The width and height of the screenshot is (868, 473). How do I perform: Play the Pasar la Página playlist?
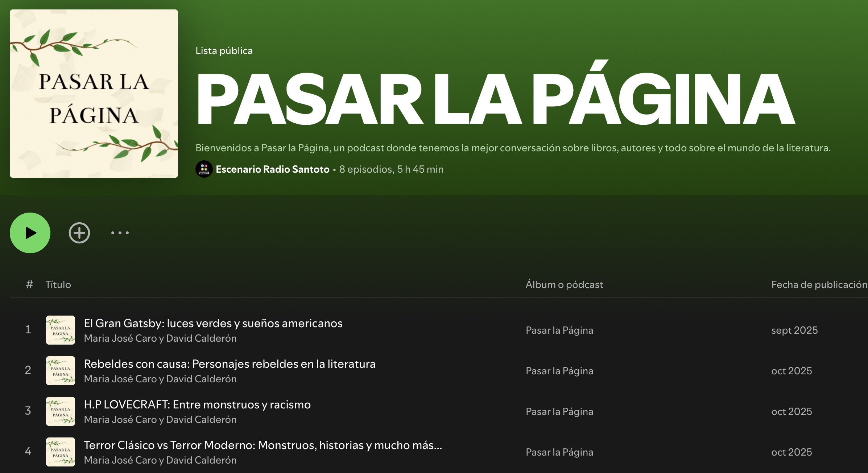[x=30, y=233]
